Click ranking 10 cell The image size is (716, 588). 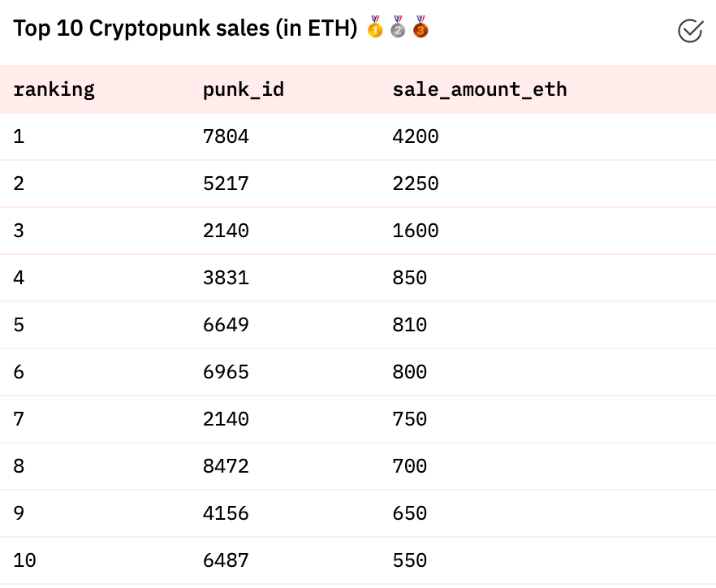(24, 561)
